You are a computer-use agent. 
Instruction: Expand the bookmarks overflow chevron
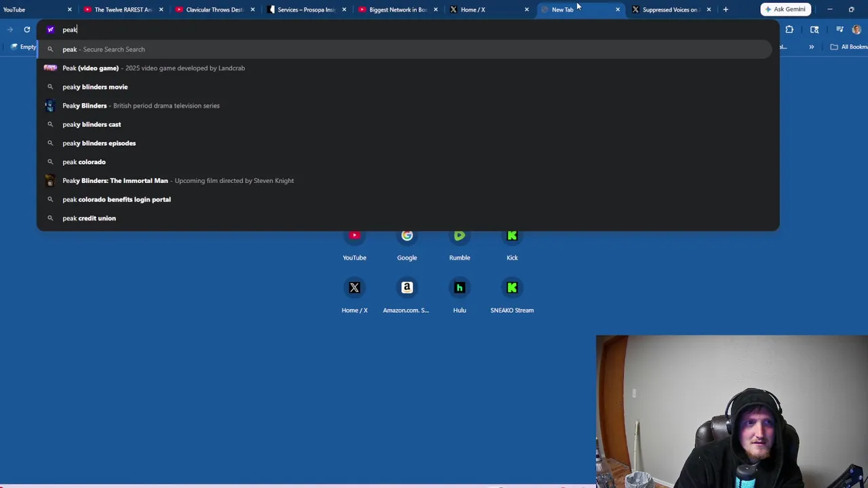[811, 47]
